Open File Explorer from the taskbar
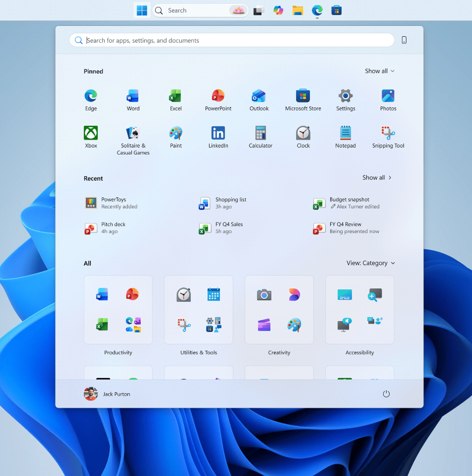472x476 pixels. (298, 11)
